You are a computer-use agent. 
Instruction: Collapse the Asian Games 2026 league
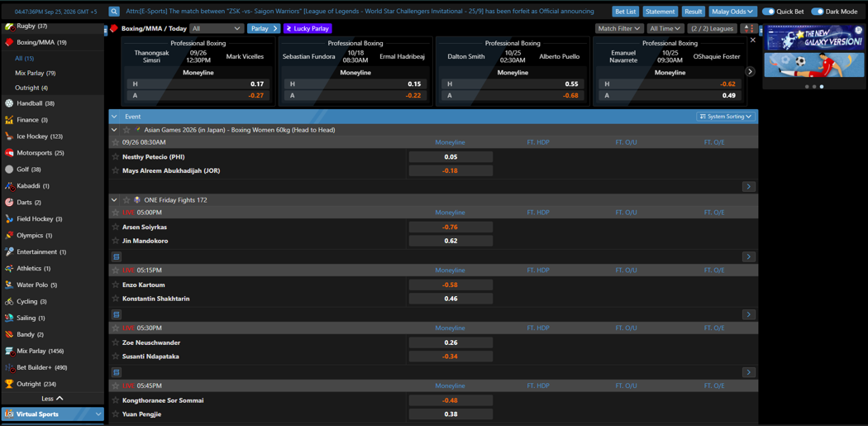(114, 130)
